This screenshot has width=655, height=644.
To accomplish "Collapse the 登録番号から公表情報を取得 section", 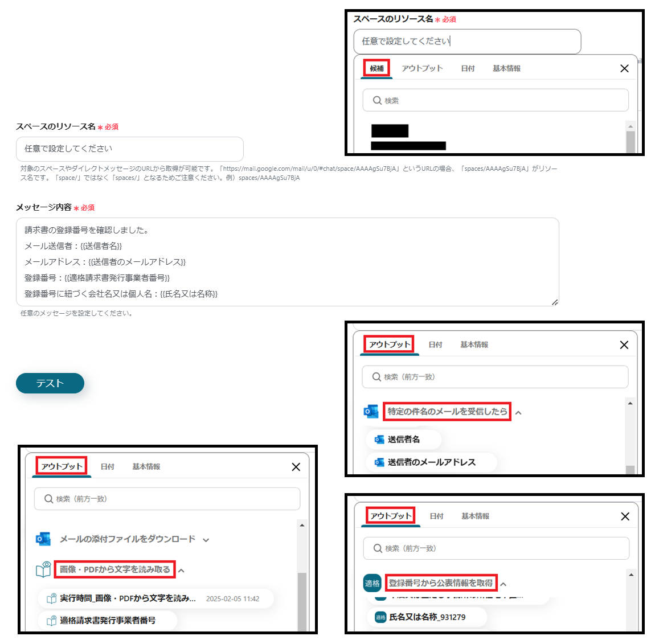I will point(503,584).
